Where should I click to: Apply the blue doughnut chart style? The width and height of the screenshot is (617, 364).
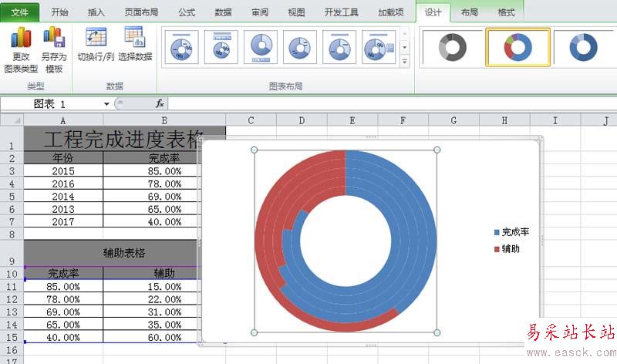(583, 47)
